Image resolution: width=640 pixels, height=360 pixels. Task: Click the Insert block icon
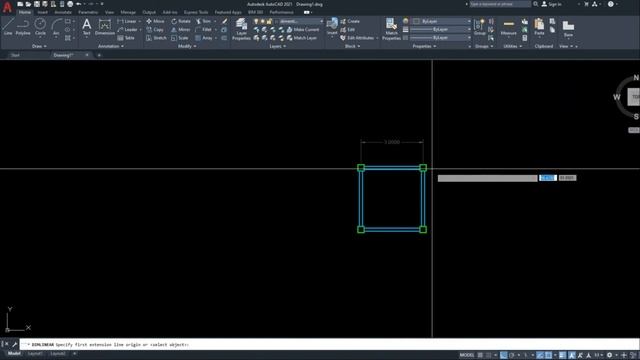pyautogui.click(x=332, y=27)
